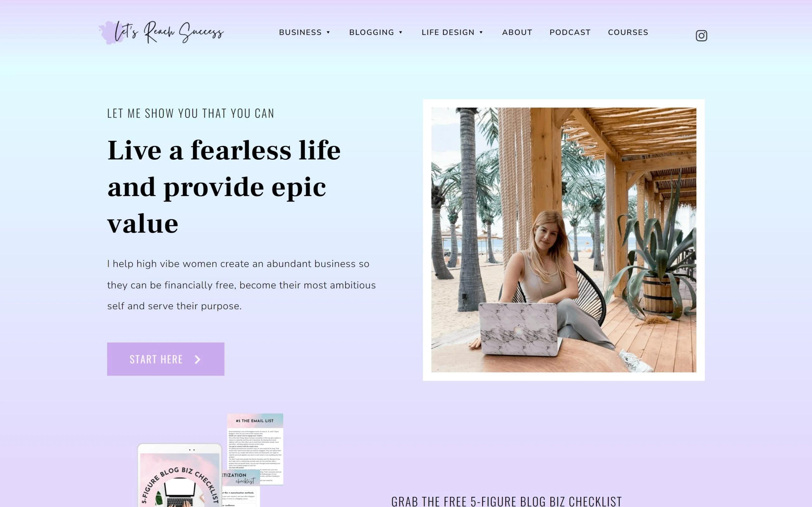
Task: Expand the Life Design dropdown arrow
Action: (481, 32)
